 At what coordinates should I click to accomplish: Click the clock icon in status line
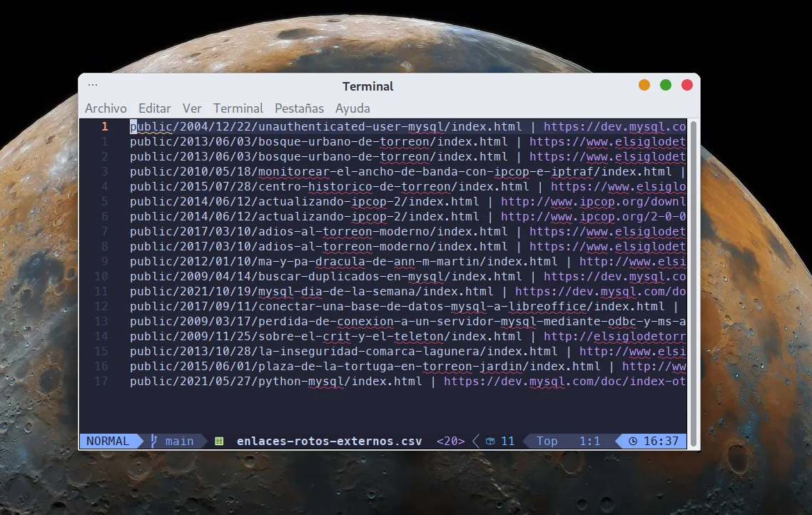(632, 441)
